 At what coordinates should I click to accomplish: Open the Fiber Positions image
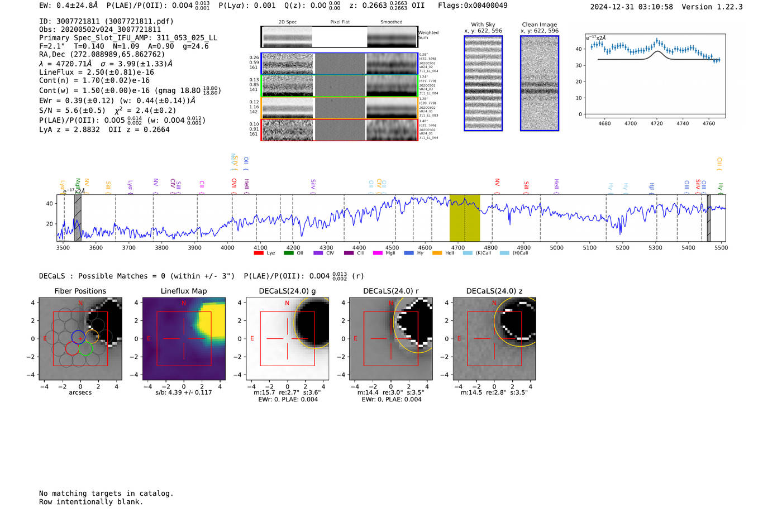pyautogui.click(x=80, y=339)
